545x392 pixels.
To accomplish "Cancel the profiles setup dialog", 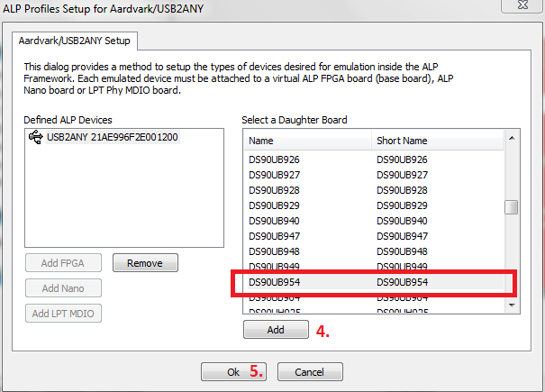I will 310,371.
